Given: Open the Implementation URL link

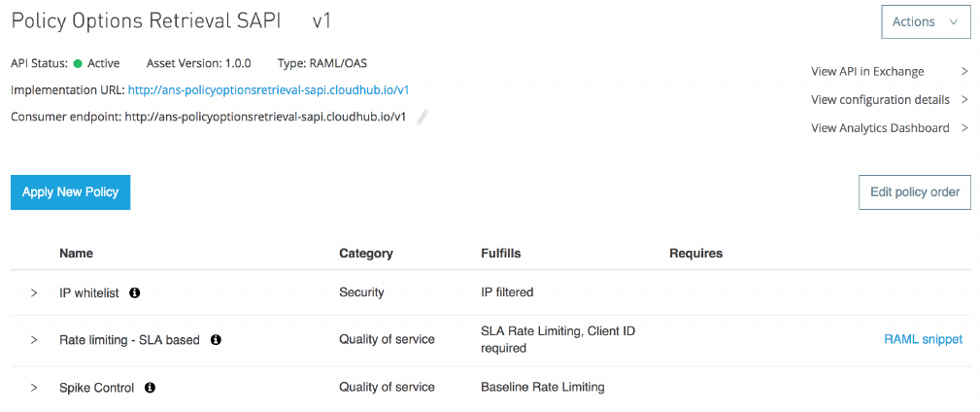Looking at the screenshot, I should [268, 90].
